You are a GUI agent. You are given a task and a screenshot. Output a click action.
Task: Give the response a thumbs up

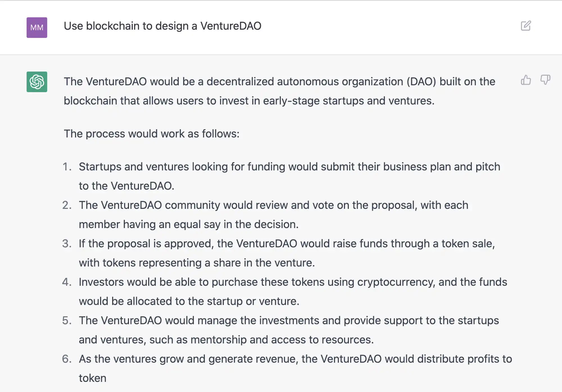pos(526,80)
